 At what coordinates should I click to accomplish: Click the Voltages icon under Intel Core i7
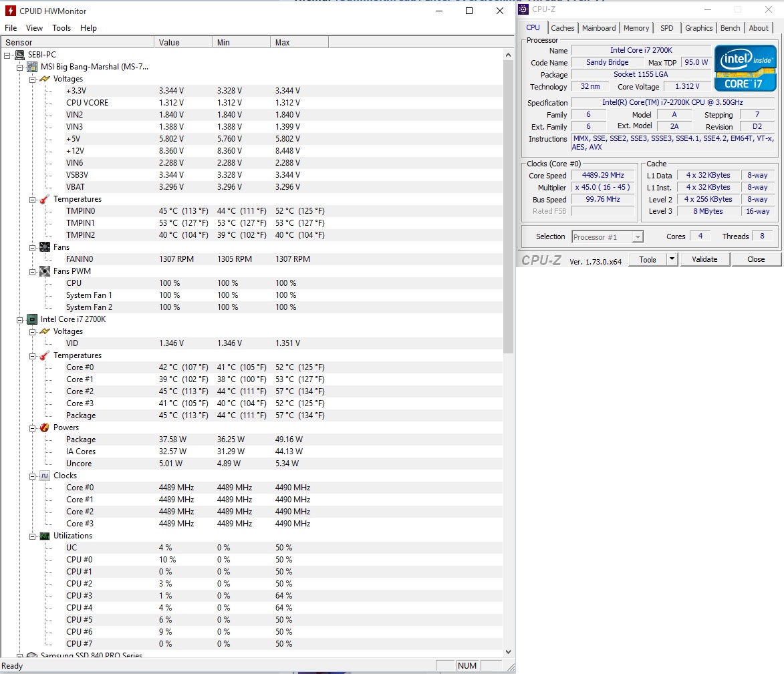45,331
